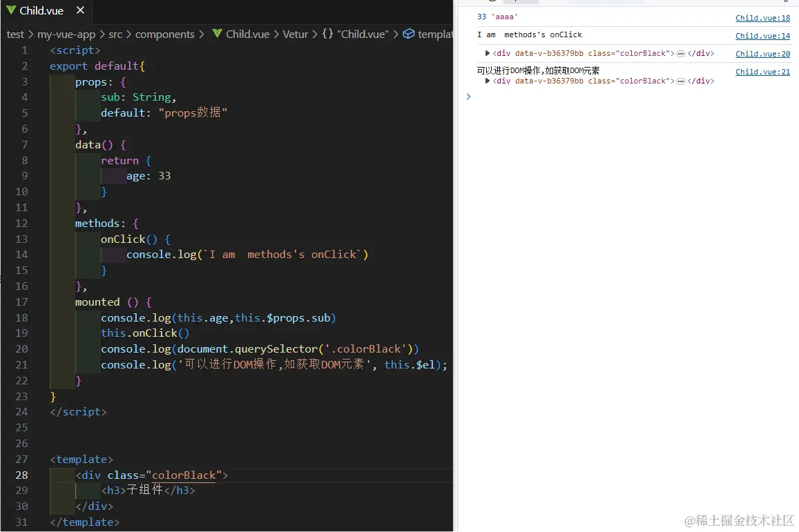The width and height of the screenshot is (799, 532).
Task: Open the Child.vue:14 source link
Action: pyautogui.click(x=762, y=36)
